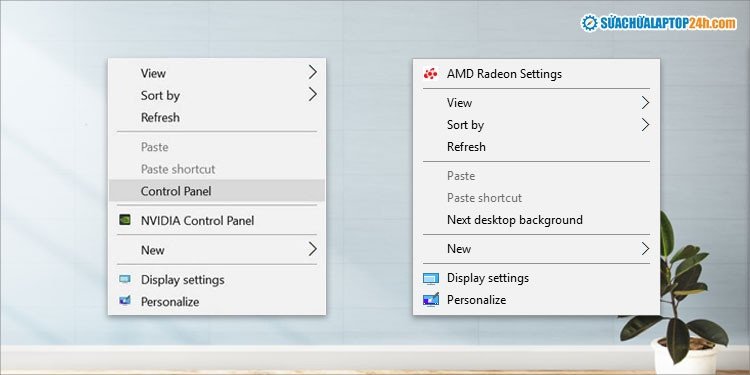Expand Sort by submenu arrow in right menu
Screen dimensions: 750x375
click(x=645, y=125)
